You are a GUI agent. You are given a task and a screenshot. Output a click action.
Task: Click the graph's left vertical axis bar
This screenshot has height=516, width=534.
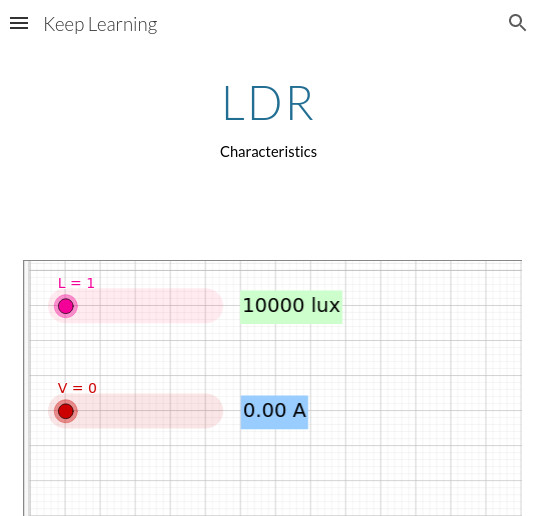(x=28, y=388)
